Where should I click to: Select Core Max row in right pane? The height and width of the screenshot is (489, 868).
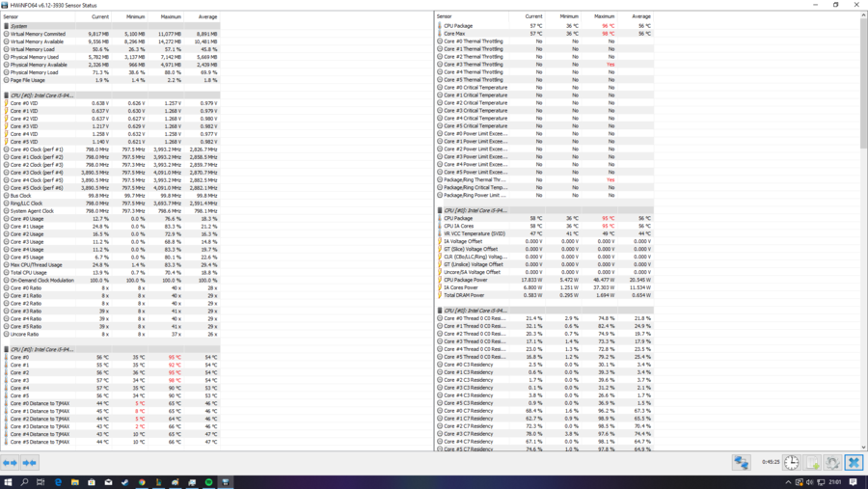(x=545, y=33)
